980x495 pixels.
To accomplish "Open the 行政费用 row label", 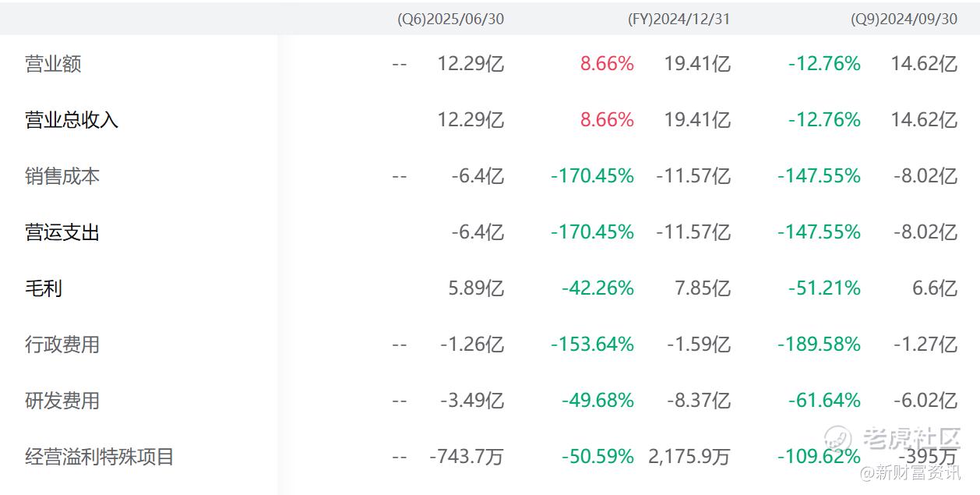I will (62, 345).
